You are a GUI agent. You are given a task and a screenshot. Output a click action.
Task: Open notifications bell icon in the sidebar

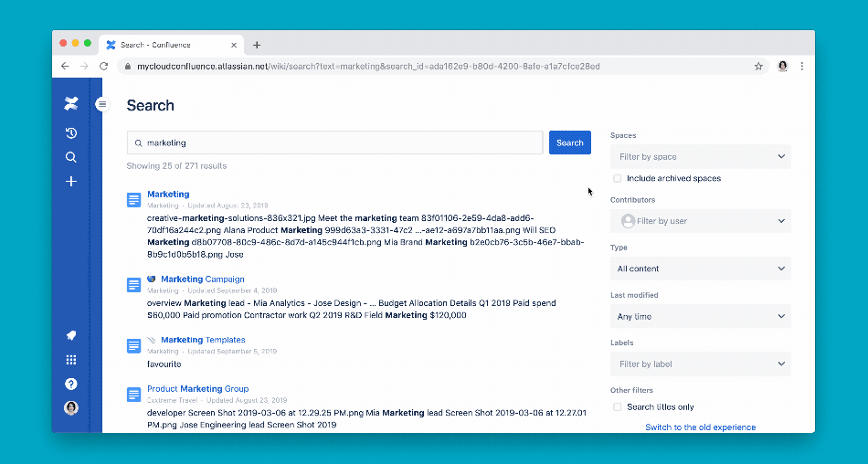coord(71,335)
